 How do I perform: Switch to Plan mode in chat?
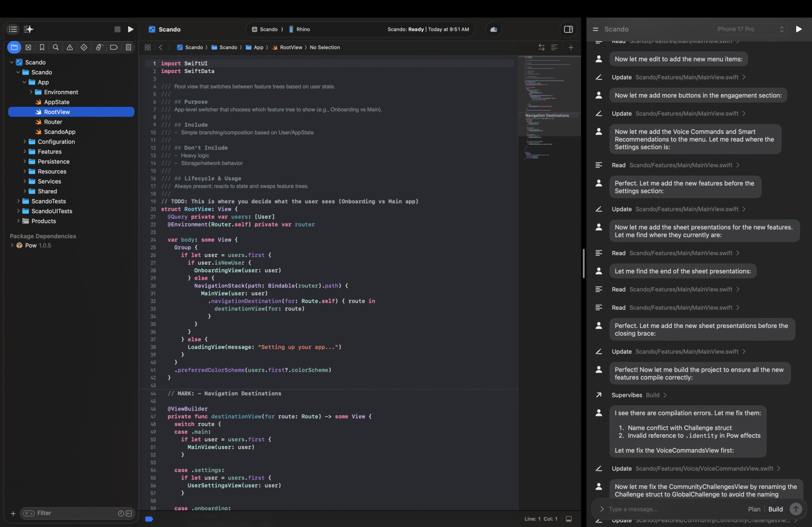tap(754, 509)
